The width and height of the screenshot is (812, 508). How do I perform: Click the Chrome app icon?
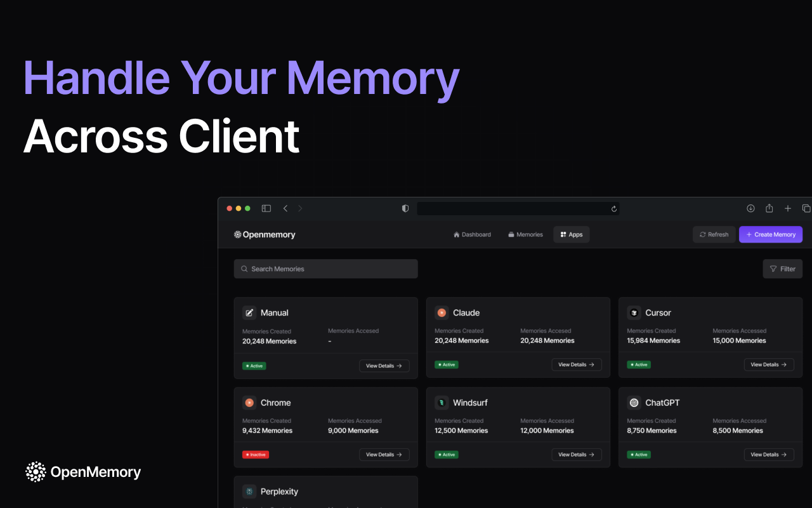(249, 403)
